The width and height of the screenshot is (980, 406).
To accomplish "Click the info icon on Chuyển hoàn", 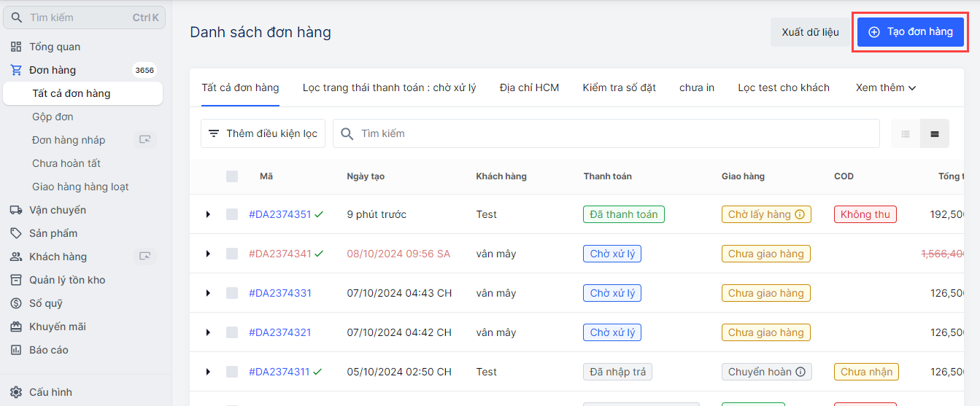I will (x=800, y=372).
